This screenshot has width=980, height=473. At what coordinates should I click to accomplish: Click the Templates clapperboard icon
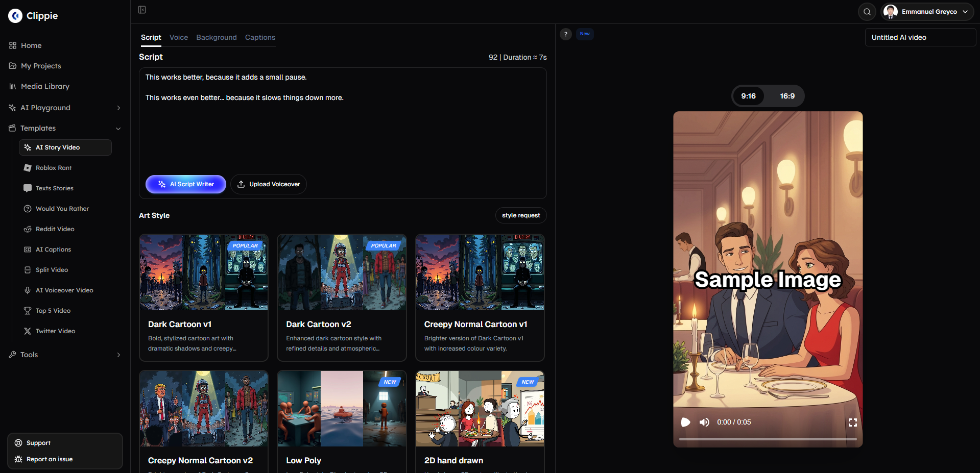(x=12, y=128)
